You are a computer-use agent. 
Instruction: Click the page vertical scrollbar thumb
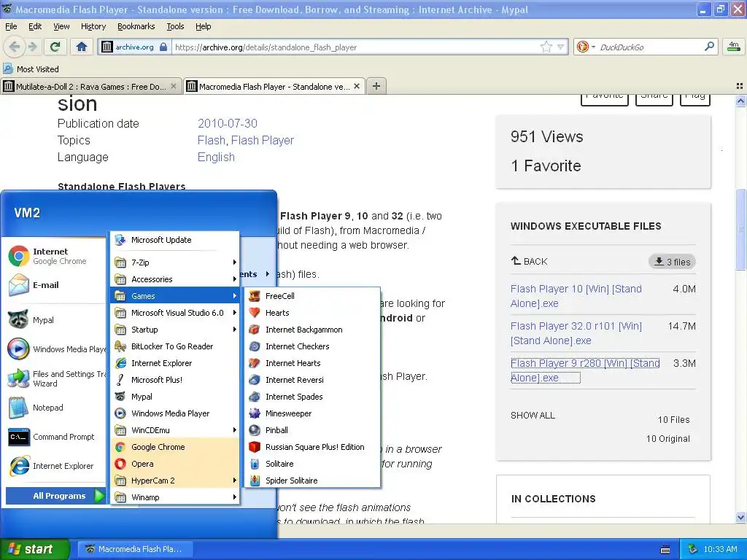pos(741,228)
